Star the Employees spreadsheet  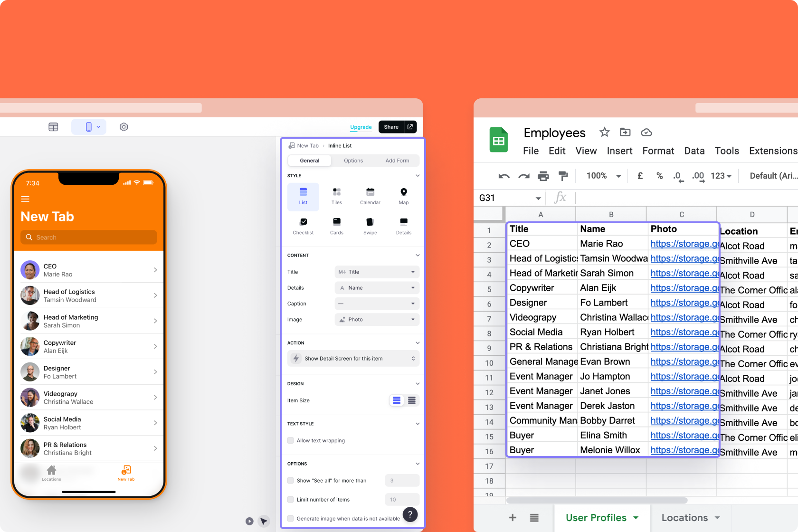coord(604,133)
